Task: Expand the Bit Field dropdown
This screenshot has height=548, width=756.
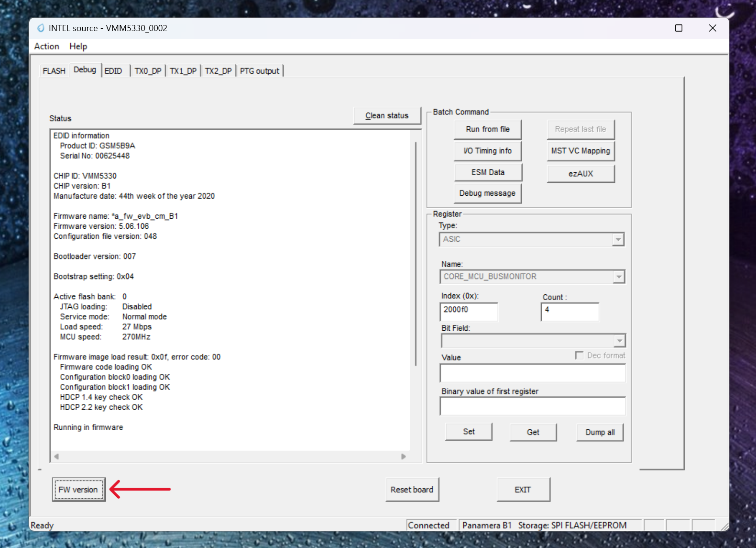Action: 620,341
